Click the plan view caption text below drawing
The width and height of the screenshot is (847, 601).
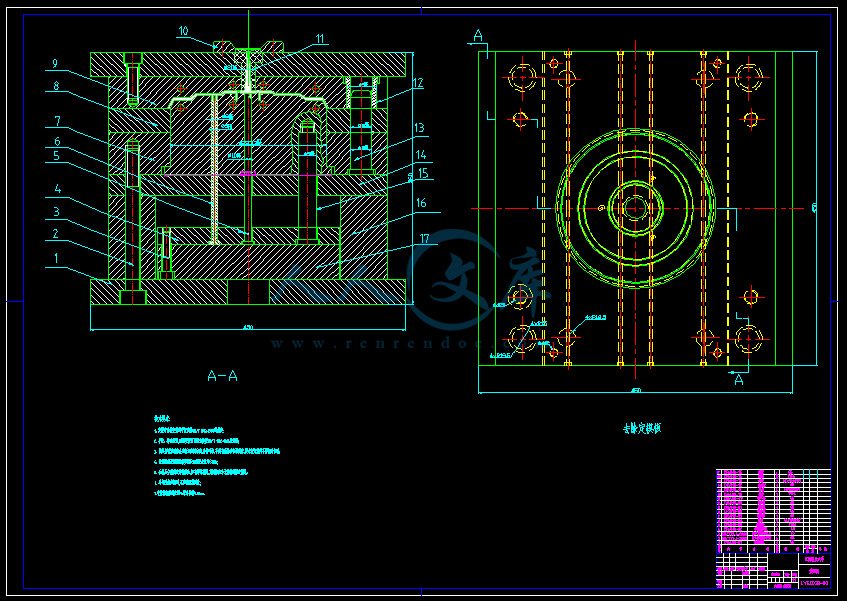click(641, 428)
